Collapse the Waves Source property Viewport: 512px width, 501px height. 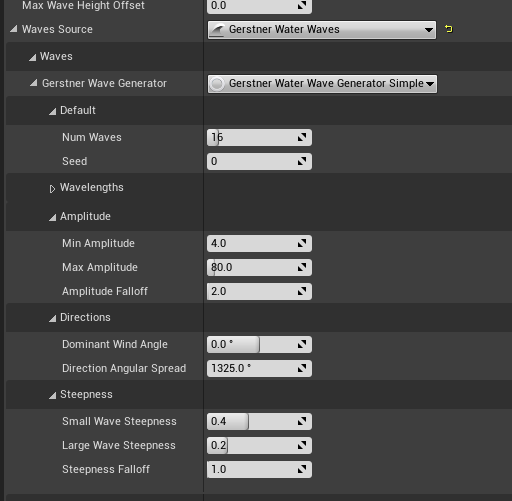14,29
